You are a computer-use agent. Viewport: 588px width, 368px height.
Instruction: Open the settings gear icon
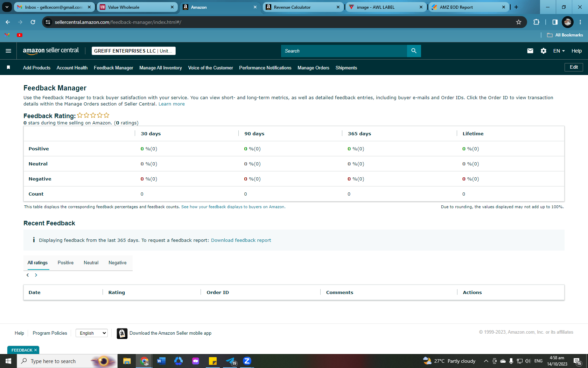click(x=544, y=51)
